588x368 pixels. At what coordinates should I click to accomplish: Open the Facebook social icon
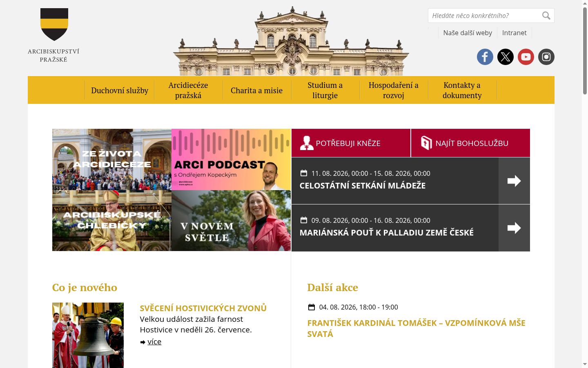click(485, 57)
